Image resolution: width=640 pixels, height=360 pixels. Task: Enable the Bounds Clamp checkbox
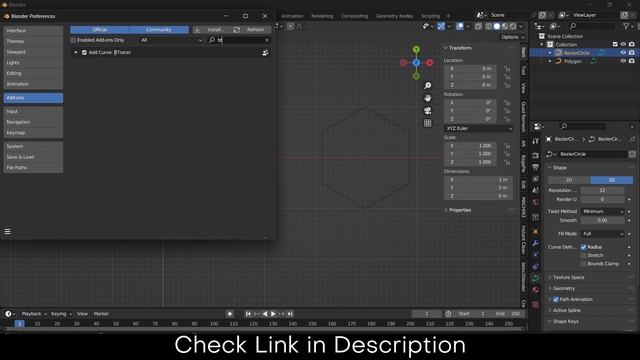[583, 264]
